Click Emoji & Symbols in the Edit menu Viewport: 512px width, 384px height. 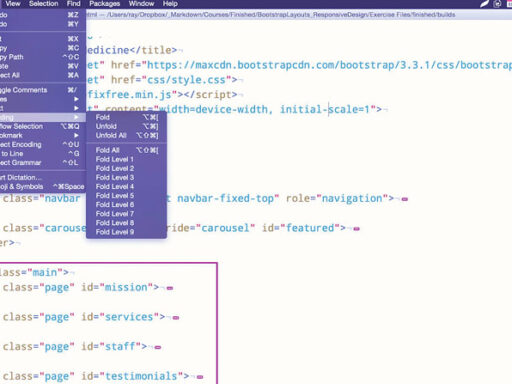pyautogui.click(x=43, y=186)
